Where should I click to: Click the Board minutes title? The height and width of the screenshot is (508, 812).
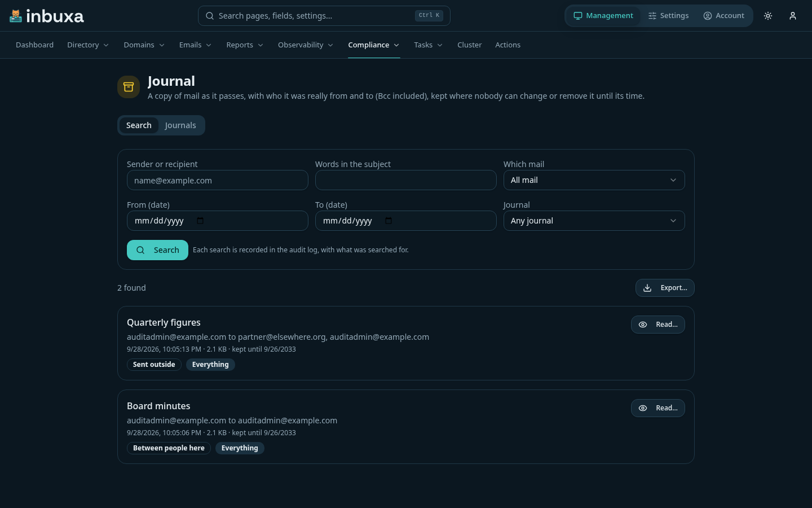click(x=158, y=406)
